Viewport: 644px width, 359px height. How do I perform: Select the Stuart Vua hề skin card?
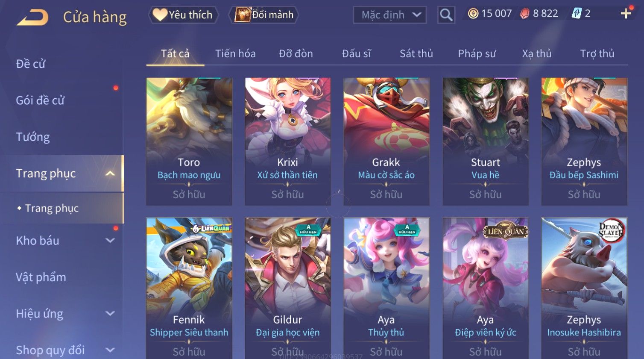pos(486,141)
